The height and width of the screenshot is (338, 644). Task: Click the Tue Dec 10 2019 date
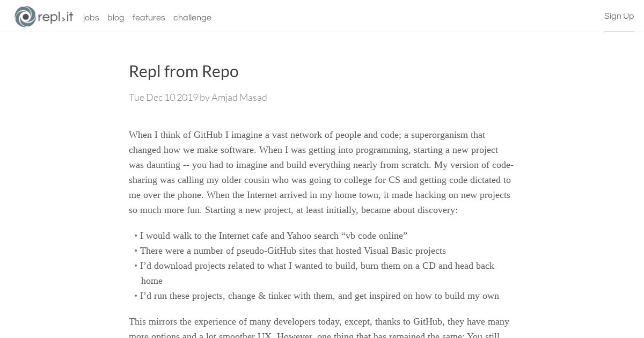pos(163,97)
